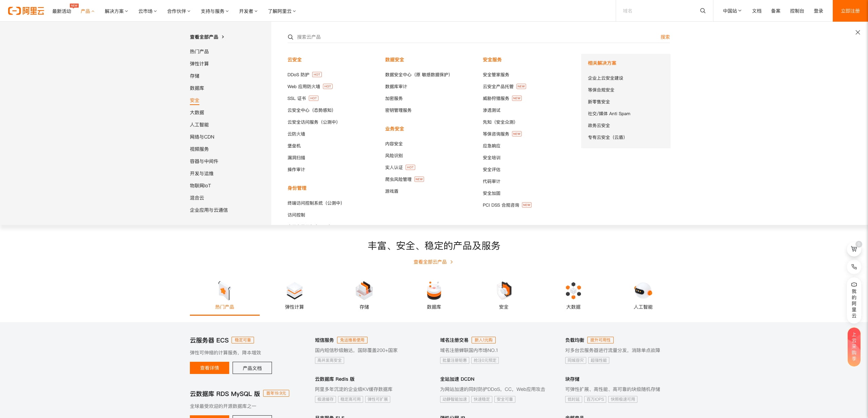The image size is (868, 418).
Task: Select 企业应用与云通信 category
Action: pos(209,210)
